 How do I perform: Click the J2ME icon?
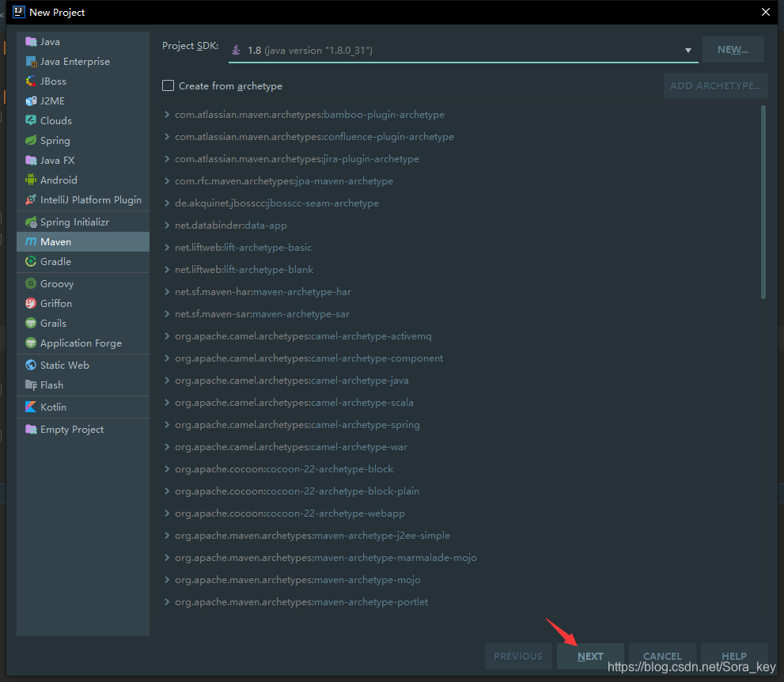click(x=31, y=101)
